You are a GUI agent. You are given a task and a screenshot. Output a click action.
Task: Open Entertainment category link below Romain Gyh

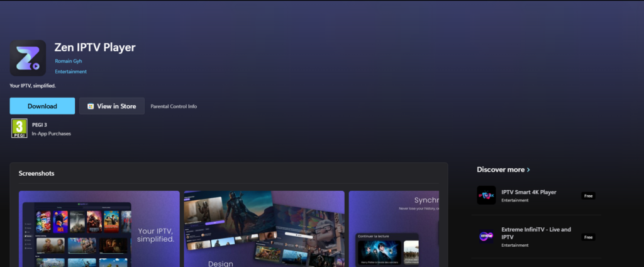(70, 72)
